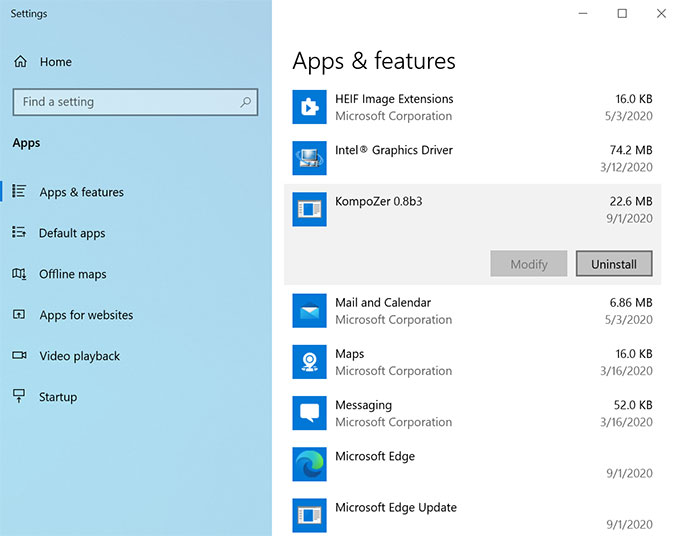Open the Home settings page
This screenshot has width=680, height=536.
pos(56,62)
